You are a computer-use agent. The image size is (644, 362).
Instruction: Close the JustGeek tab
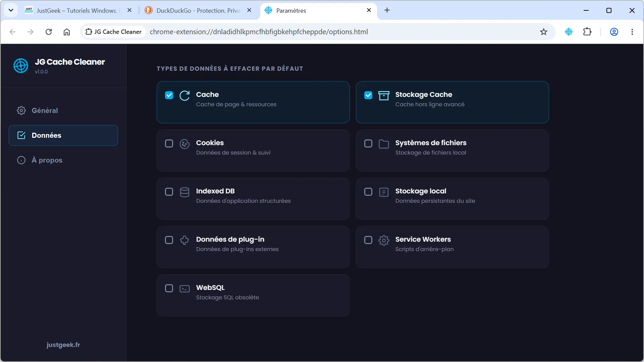point(129,10)
